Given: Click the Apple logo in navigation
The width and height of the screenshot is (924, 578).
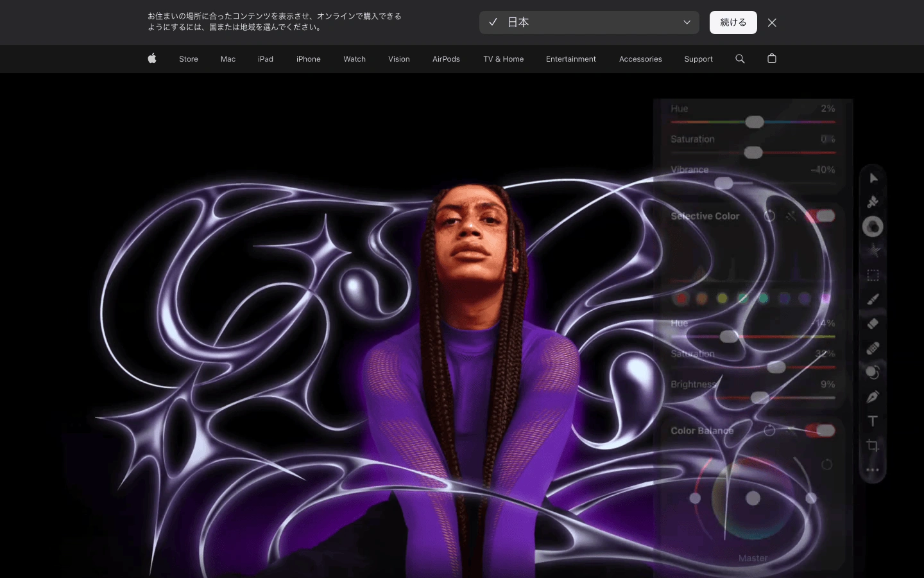Looking at the screenshot, I should pyautogui.click(x=152, y=58).
